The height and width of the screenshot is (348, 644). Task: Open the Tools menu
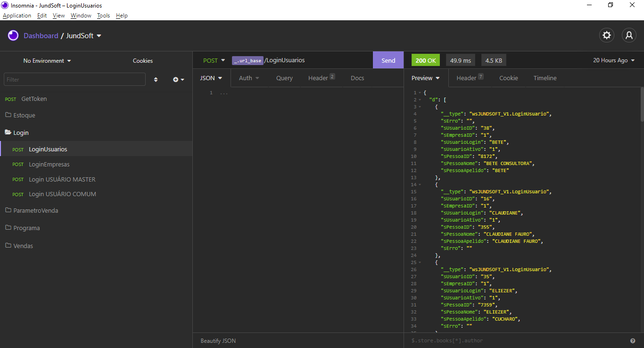tap(103, 16)
